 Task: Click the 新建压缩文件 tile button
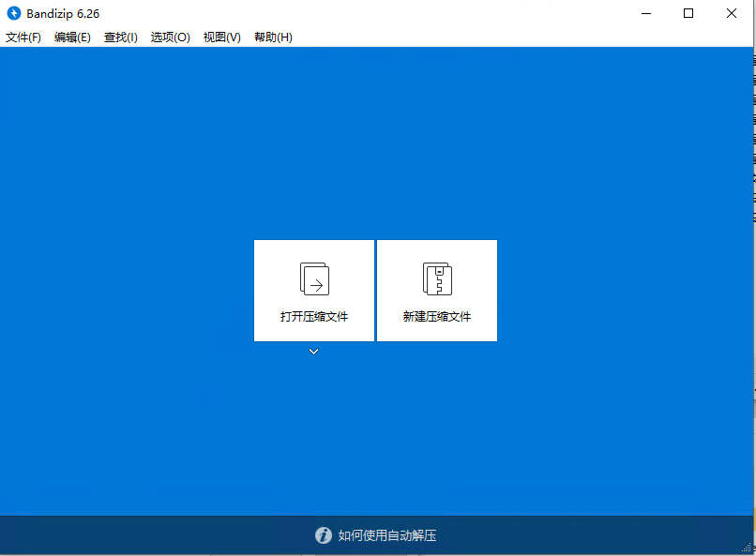[x=437, y=291]
